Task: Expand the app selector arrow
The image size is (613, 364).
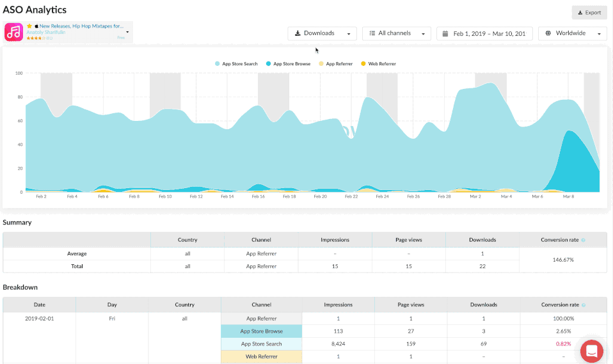Action: pyautogui.click(x=127, y=32)
